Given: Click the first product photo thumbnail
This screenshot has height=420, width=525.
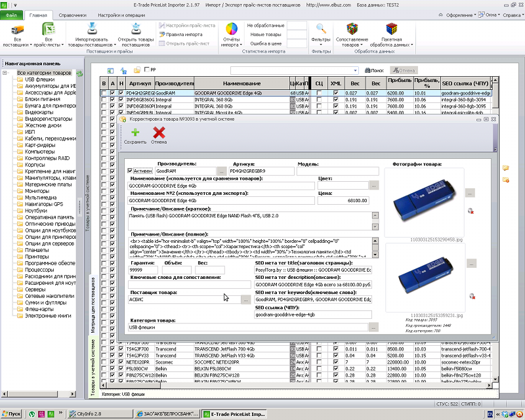Looking at the screenshot, I should tap(424, 202).
